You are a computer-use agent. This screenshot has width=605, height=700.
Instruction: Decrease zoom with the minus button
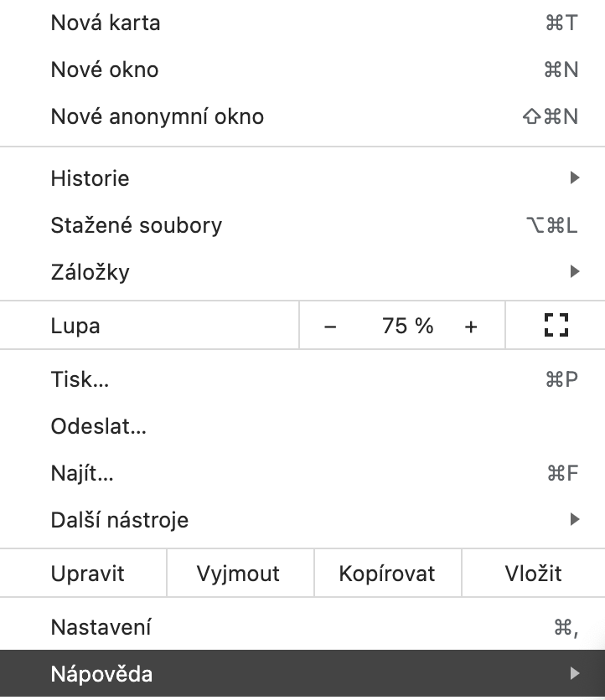click(330, 327)
